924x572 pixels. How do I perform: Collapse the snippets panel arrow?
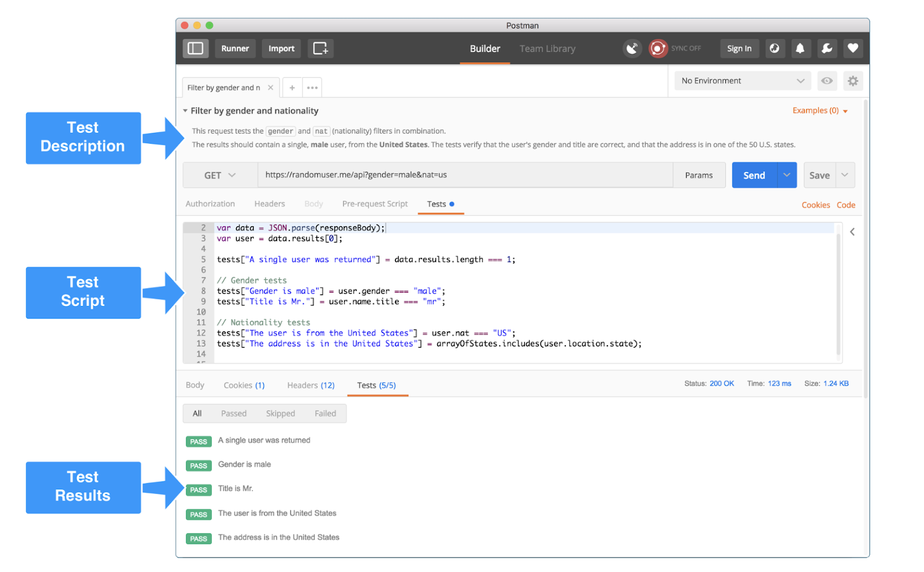[x=852, y=232]
